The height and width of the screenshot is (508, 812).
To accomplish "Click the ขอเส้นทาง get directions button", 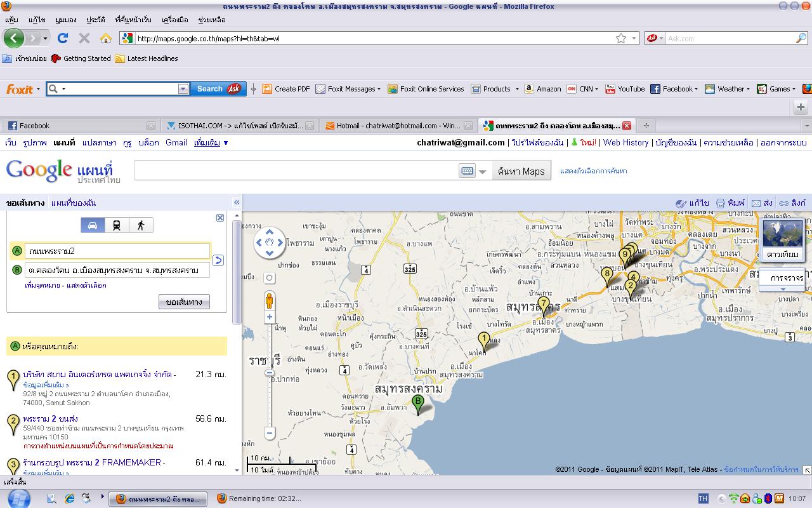I will [x=184, y=302].
